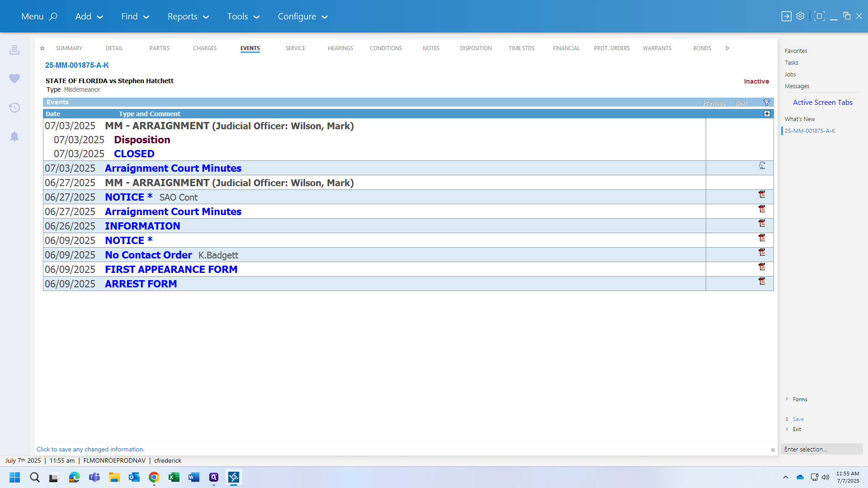
Task: Open PDF icon for 06/09/2025 NOTICE
Action: point(762,238)
